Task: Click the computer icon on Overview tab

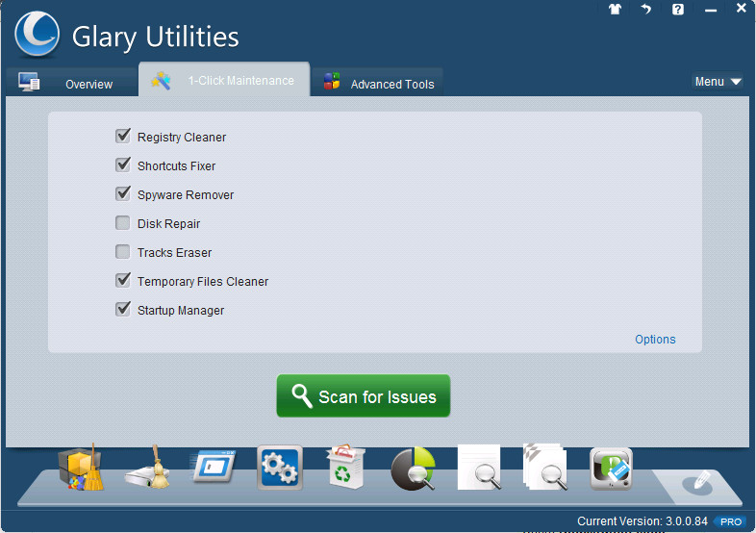Action: (x=29, y=82)
